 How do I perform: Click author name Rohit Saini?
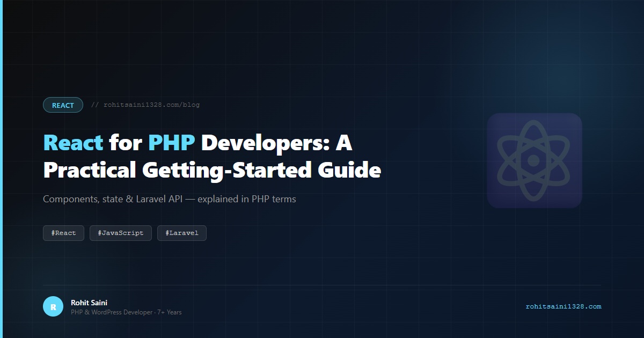[89, 303]
